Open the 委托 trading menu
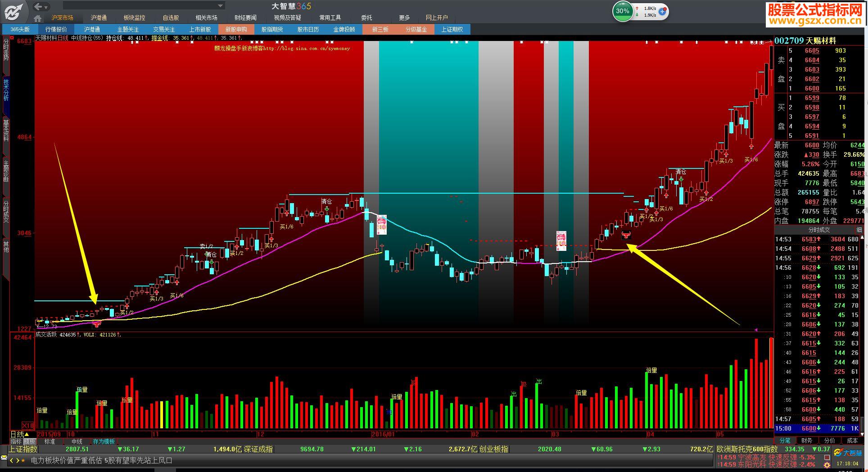 tap(366, 18)
